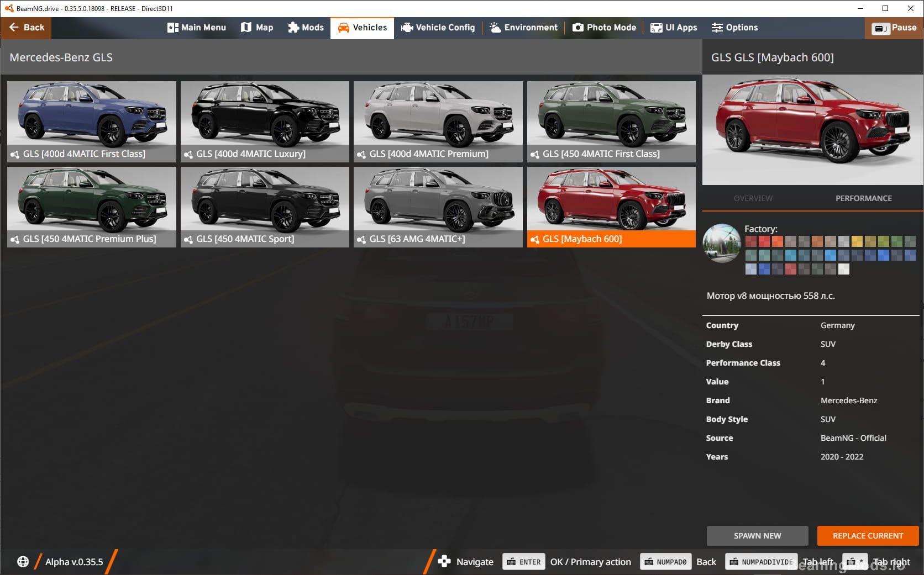The image size is (924, 575).
Task: Click the config icon on GLS 450 First Class
Action: pos(535,155)
